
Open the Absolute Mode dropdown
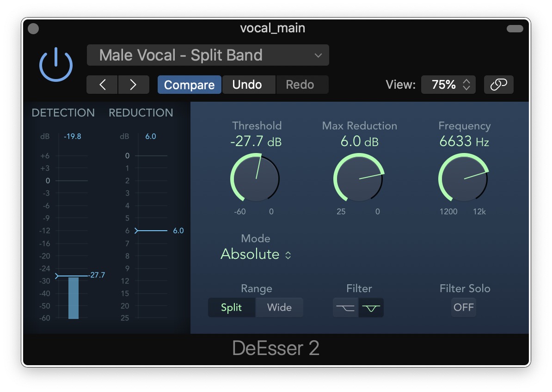(x=256, y=254)
